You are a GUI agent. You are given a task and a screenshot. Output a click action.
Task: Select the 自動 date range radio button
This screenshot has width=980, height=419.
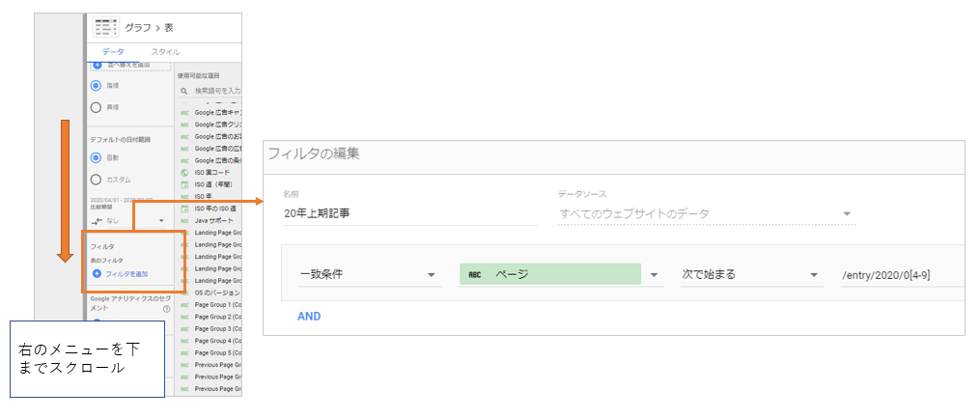pos(96,157)
